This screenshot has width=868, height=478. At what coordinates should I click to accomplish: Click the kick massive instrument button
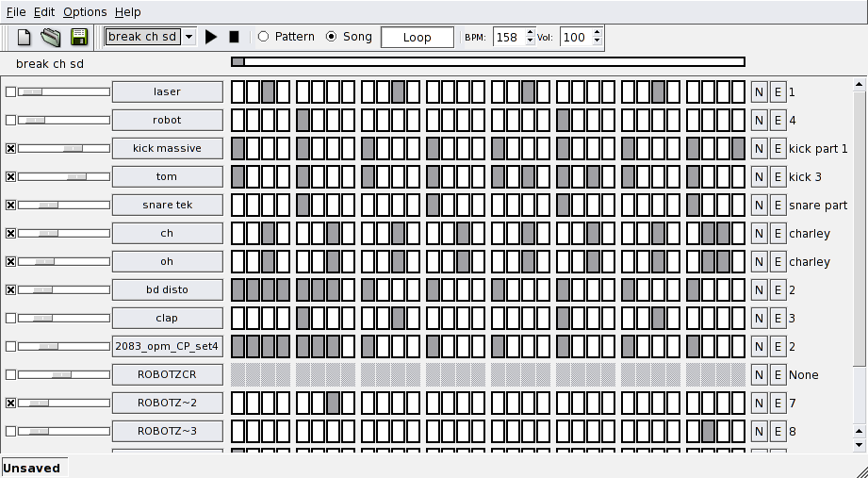(167, 148)
